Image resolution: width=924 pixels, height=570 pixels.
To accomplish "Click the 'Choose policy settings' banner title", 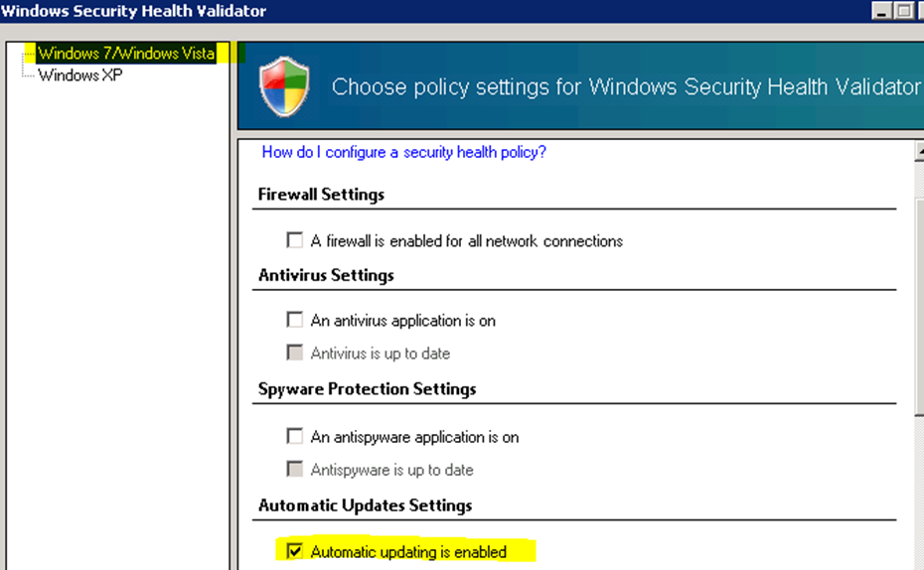I will (x=626, y=87).
